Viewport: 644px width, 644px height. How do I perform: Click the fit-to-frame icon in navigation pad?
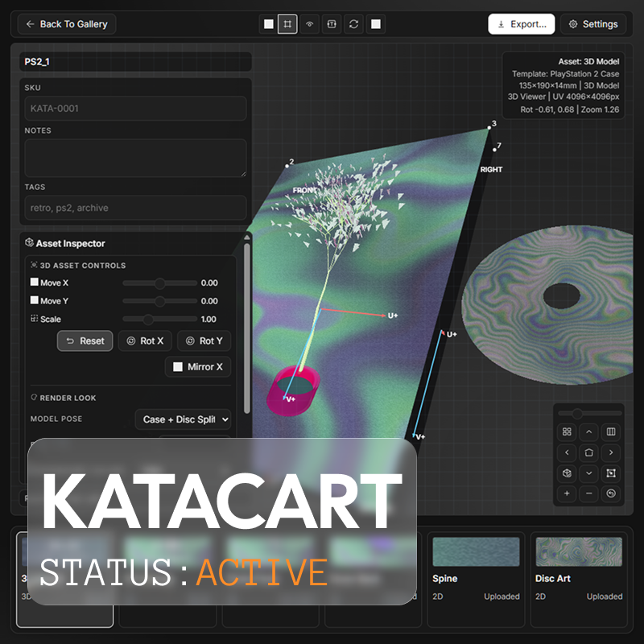[x=611, y=473]
